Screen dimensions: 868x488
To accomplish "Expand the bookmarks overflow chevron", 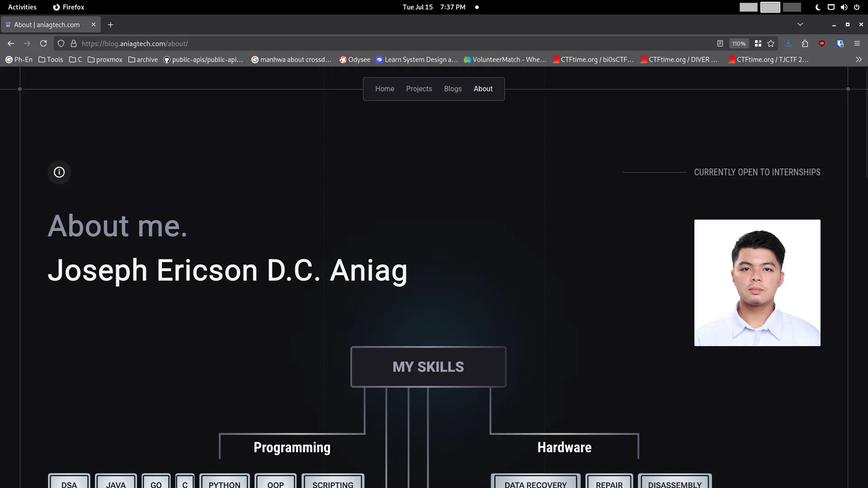I will [x=859, y=59].
